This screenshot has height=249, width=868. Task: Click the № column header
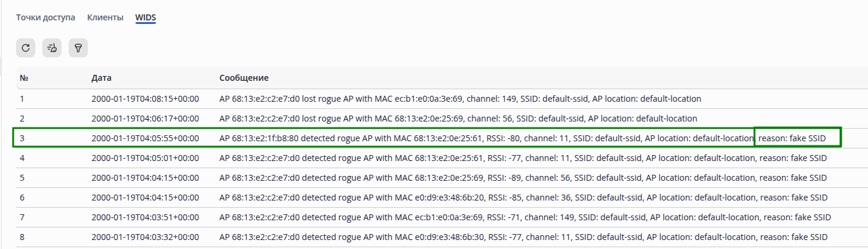point(24,78)
